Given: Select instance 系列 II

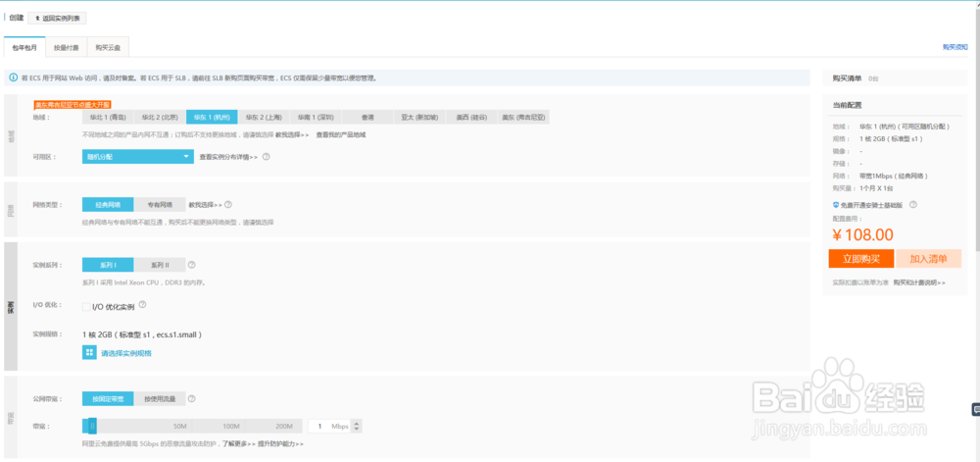Looking at the screenshot, I should [160, 265].
